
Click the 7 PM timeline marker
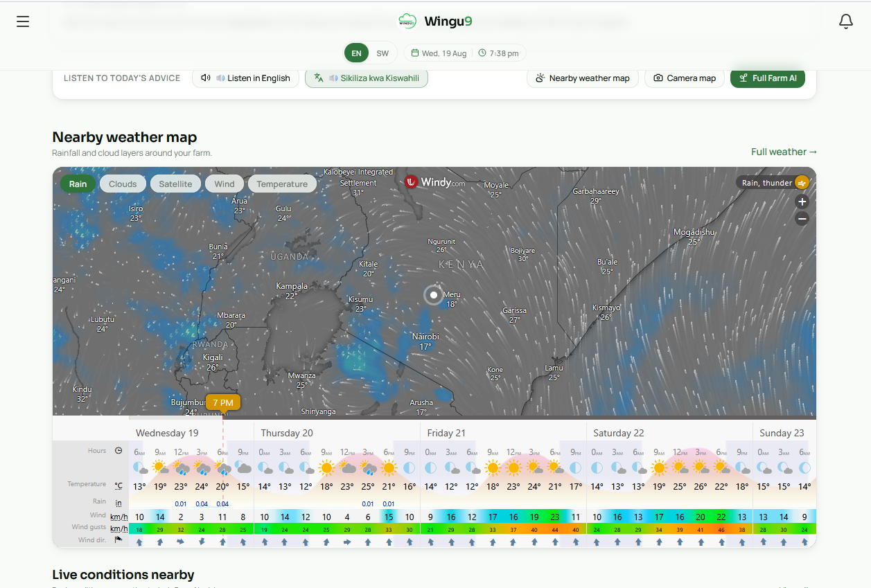tap(223, 402)
